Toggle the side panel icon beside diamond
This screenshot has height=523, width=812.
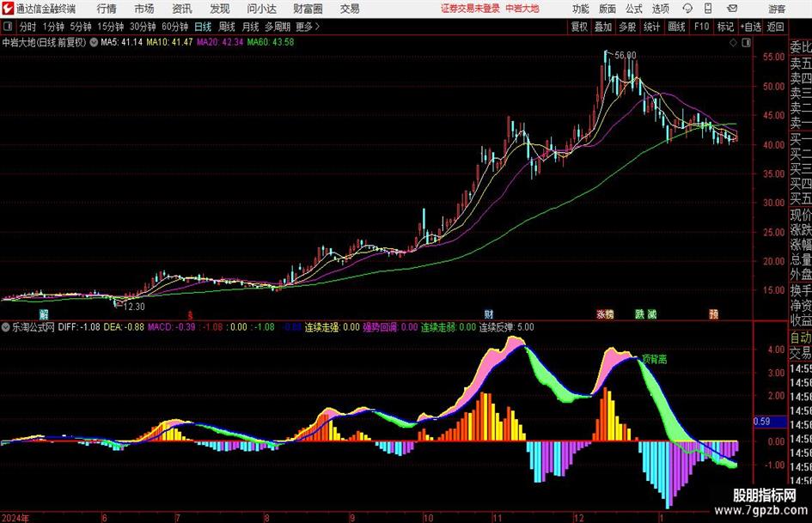point(746,42)
